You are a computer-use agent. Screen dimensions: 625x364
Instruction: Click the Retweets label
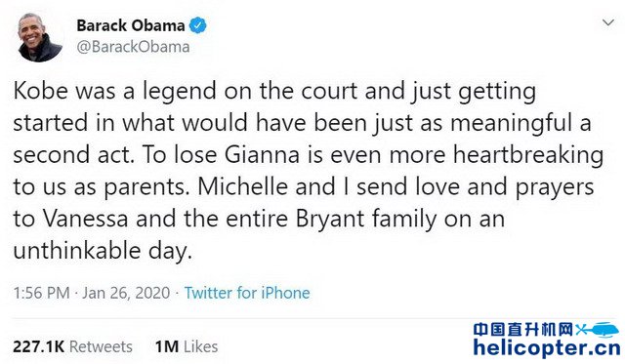[x=101, y=346]
